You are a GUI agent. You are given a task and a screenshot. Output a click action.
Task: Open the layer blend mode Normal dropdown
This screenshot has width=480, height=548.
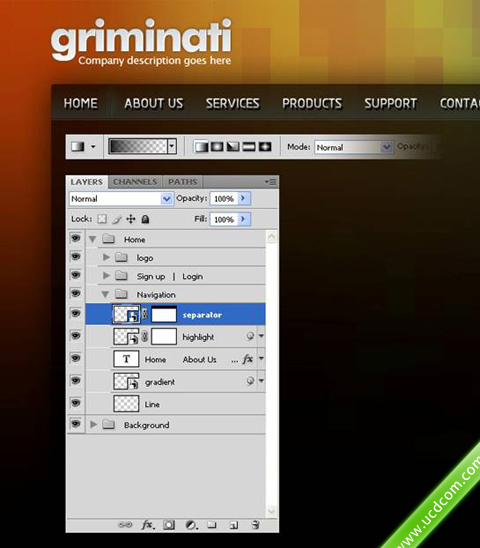121,199
